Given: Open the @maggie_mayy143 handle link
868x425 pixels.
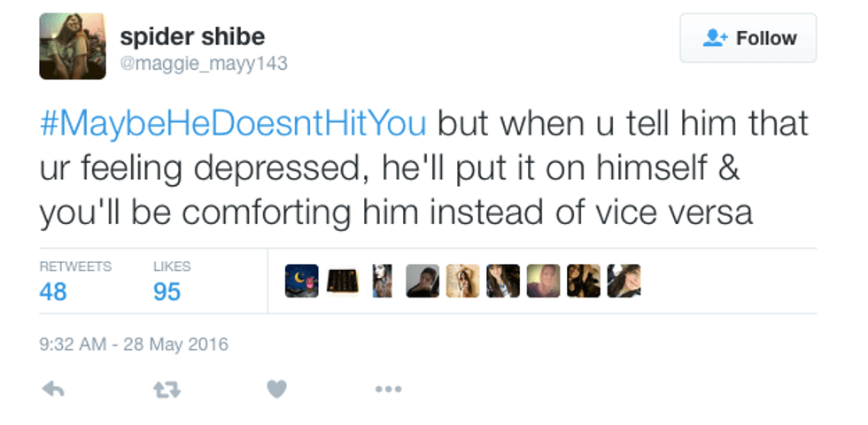Looking at the screenshot, I should [x=204, y=64].
